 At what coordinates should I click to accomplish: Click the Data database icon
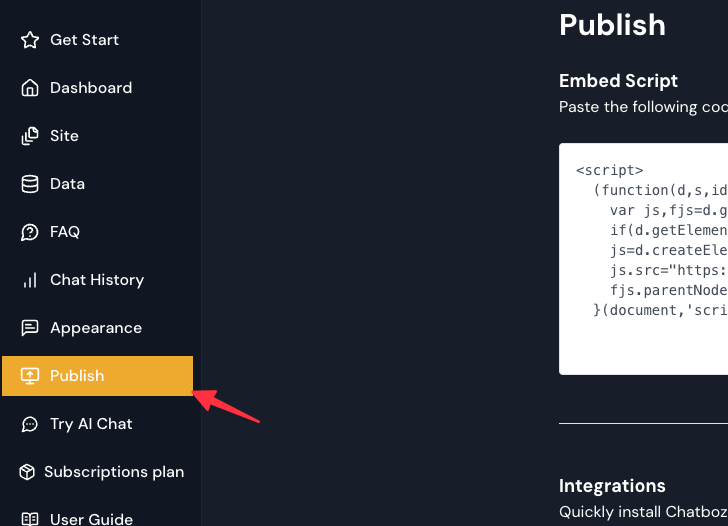pos(30,184)
